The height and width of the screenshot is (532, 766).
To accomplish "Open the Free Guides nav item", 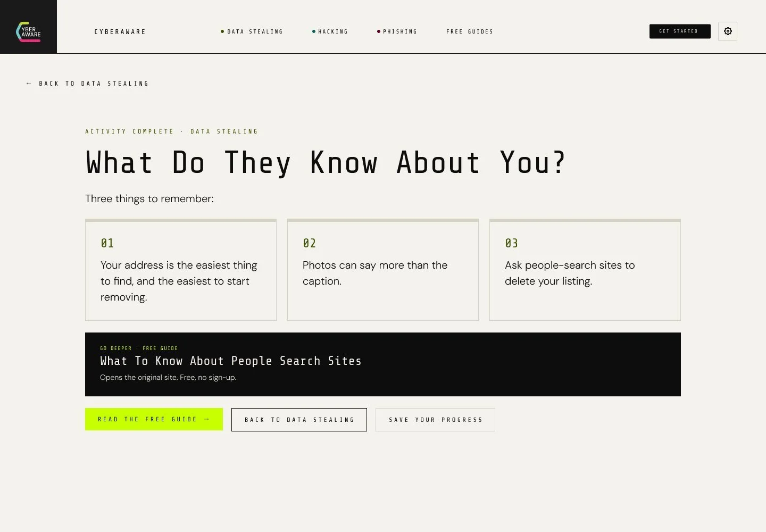I will coord(470,32).
